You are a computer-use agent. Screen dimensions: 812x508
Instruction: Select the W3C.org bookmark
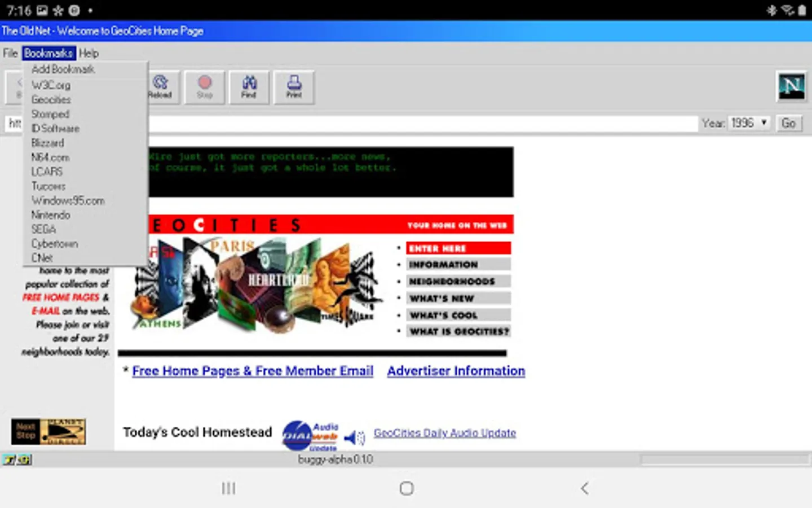(85, 85)
